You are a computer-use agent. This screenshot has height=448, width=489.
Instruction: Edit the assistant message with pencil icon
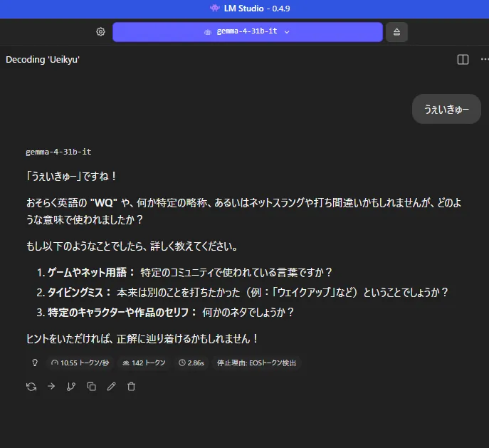111,386
